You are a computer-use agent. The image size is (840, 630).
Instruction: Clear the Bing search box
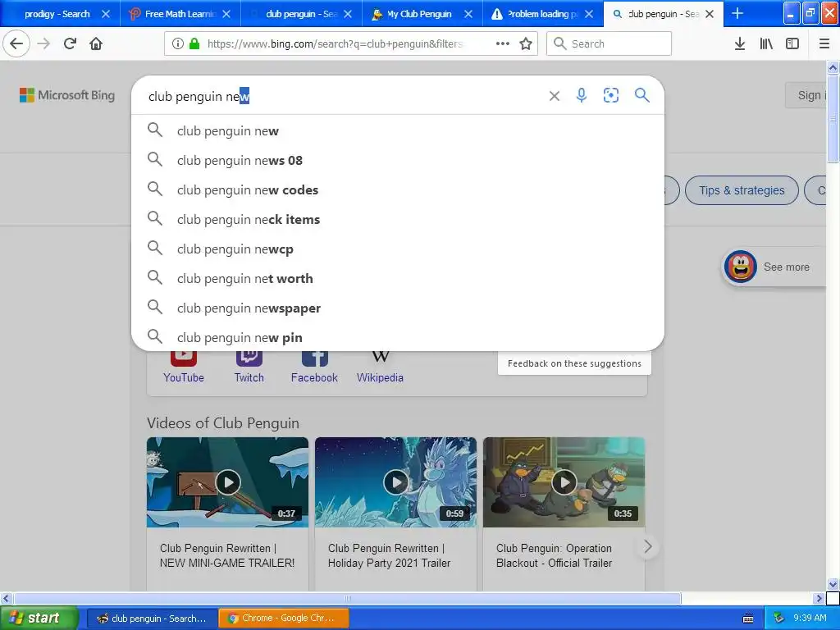555,96
